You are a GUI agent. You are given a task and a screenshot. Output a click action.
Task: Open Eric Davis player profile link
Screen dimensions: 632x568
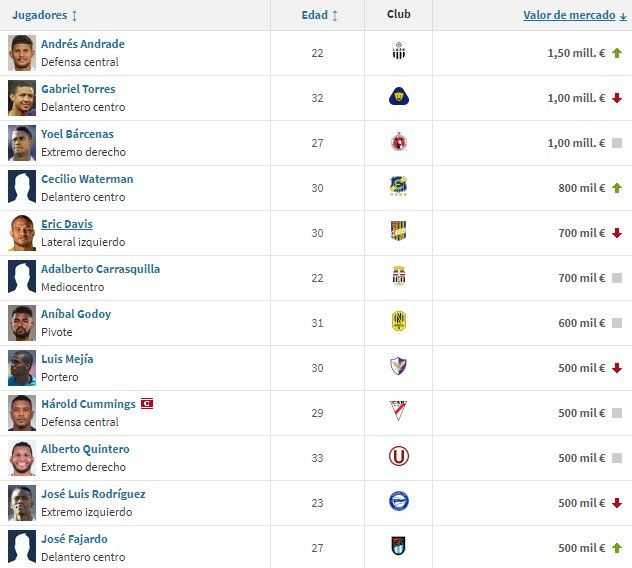67,224
